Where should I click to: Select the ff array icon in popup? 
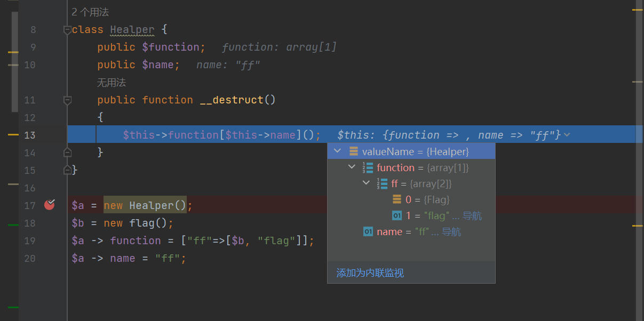point(383,183)
